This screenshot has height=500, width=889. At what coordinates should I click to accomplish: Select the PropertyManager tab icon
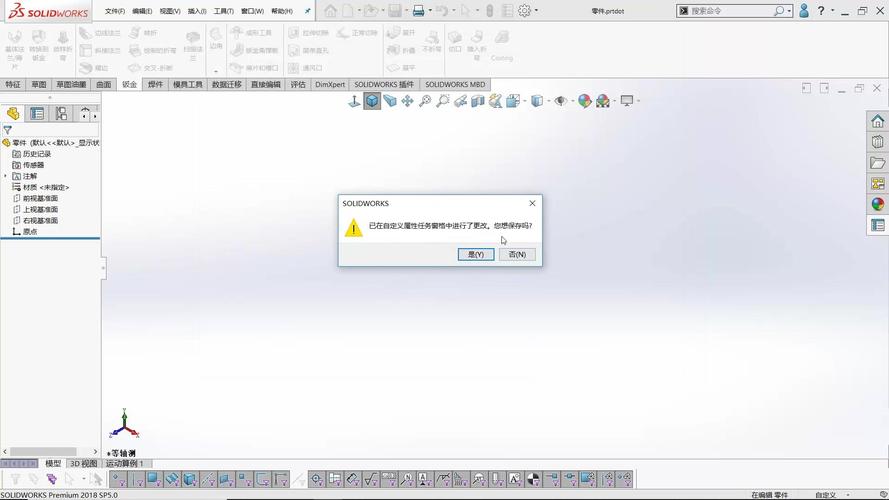(x=37, y=113)
